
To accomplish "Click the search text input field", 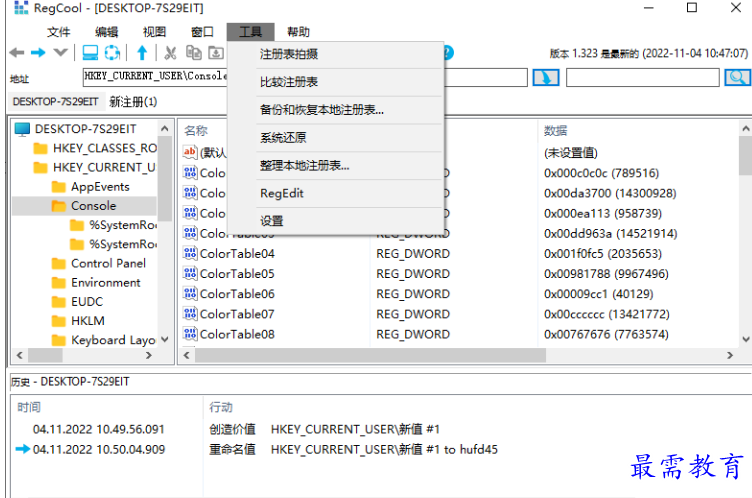I will tap(643, 78).
